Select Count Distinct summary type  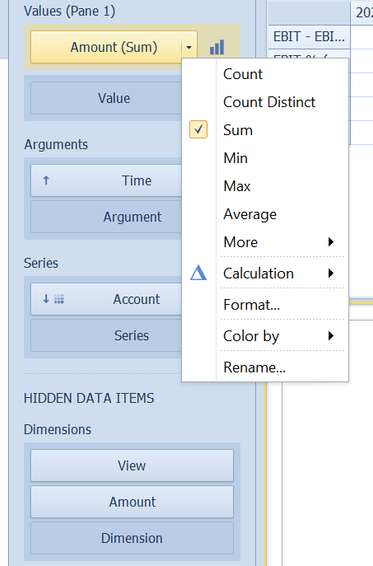[x=265, y=102]
